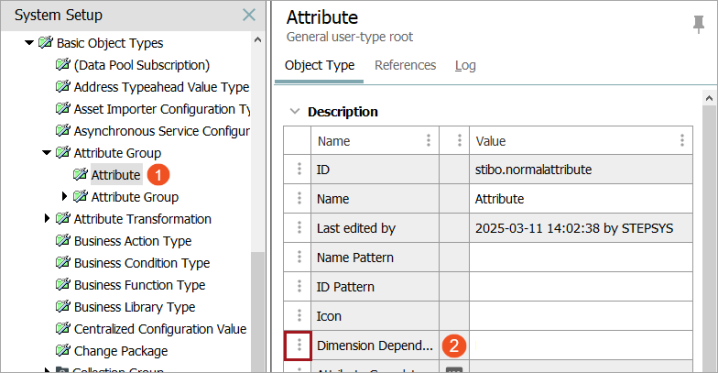This screenshot has width=718, height=373.
Task: Click the Icon row handle dots
Action: pos(299,315)
